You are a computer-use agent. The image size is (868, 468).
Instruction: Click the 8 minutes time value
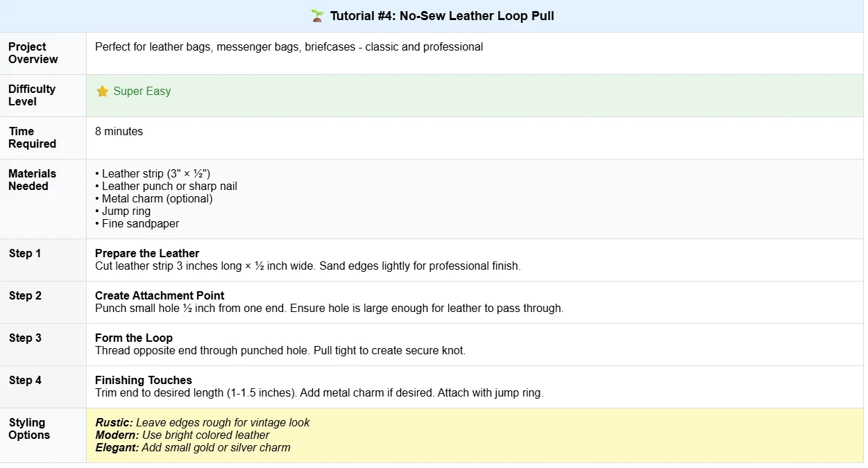coord(119,132)
